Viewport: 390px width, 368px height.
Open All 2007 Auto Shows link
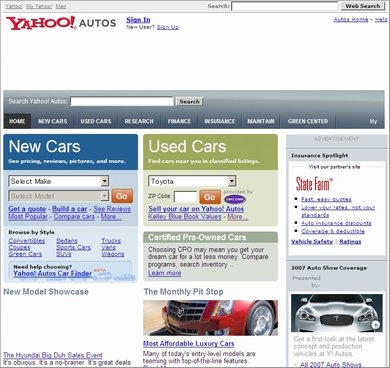point(331,364)
